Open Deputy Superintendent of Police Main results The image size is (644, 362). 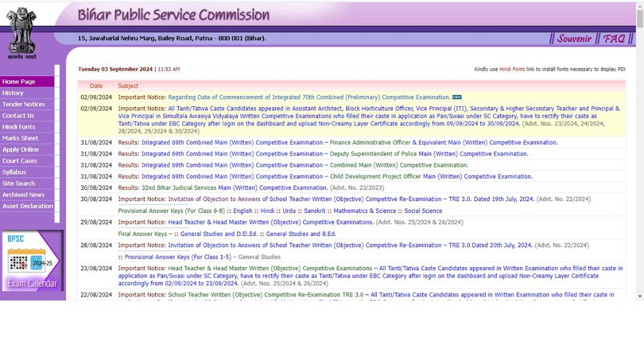tap(335, 154)
